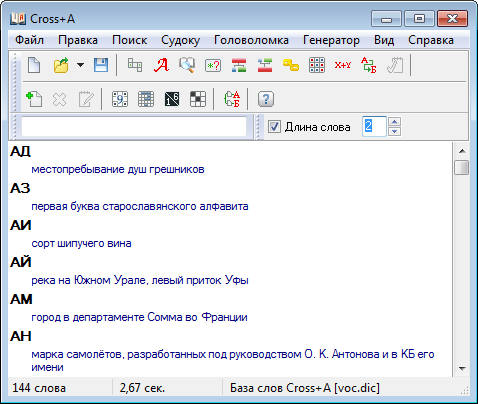This screenshot has height=404, width=478.
Task: Click the sudoku icon with number 9
Action: (x=120, y=99)
